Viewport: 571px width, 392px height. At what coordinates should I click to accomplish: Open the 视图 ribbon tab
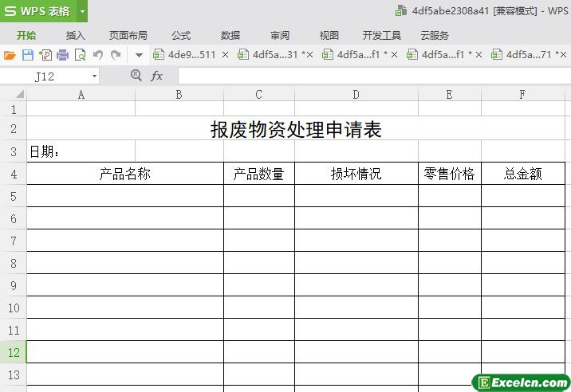click(x=329, y=35)
